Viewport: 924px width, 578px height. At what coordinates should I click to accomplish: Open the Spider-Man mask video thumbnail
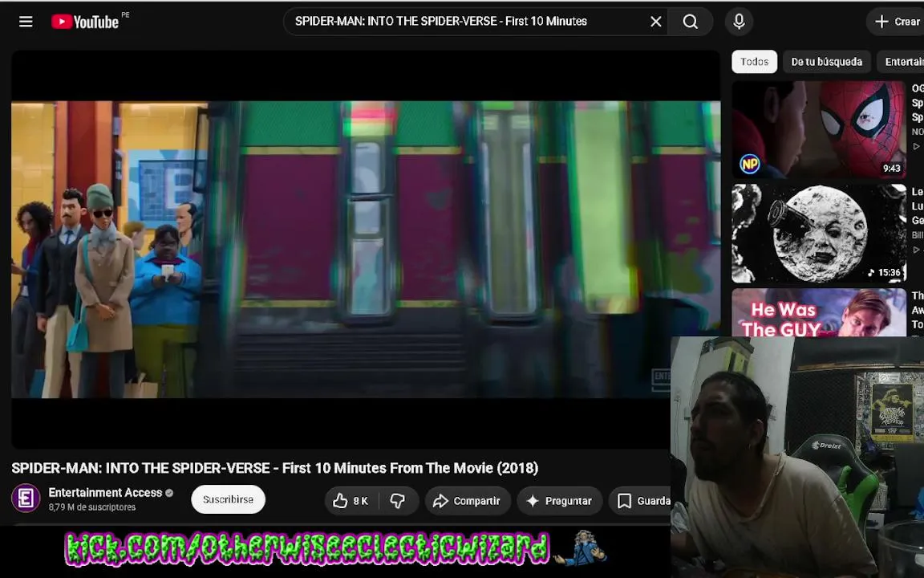point(818,130)
